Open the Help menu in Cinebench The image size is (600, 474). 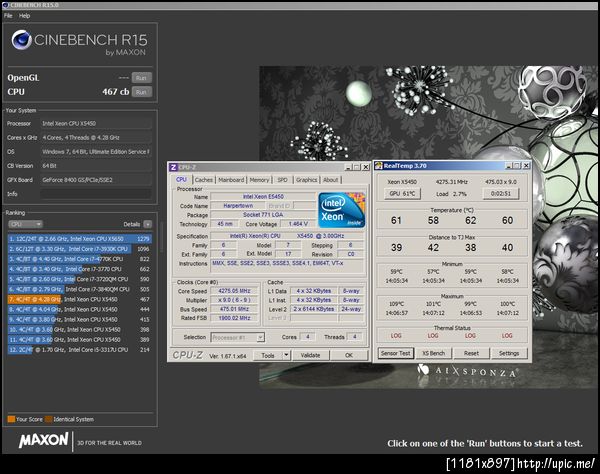[24, 16]
